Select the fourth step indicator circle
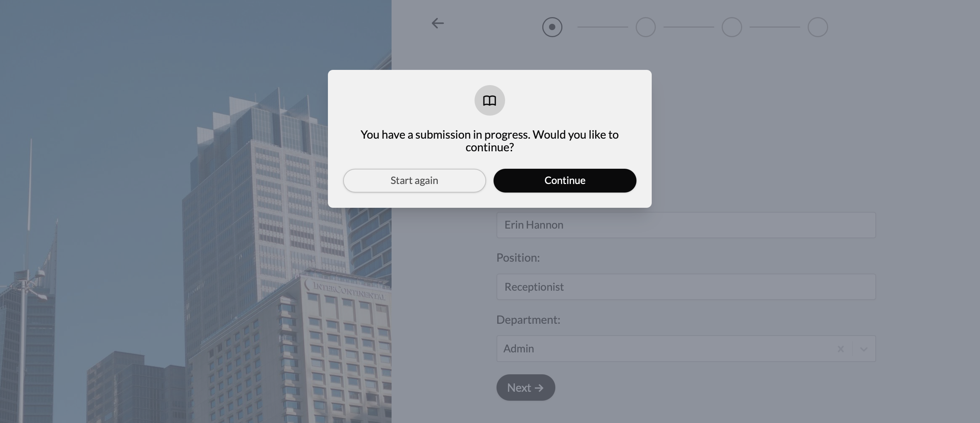This screenshot has width=980, height=423. coord(818,27)
